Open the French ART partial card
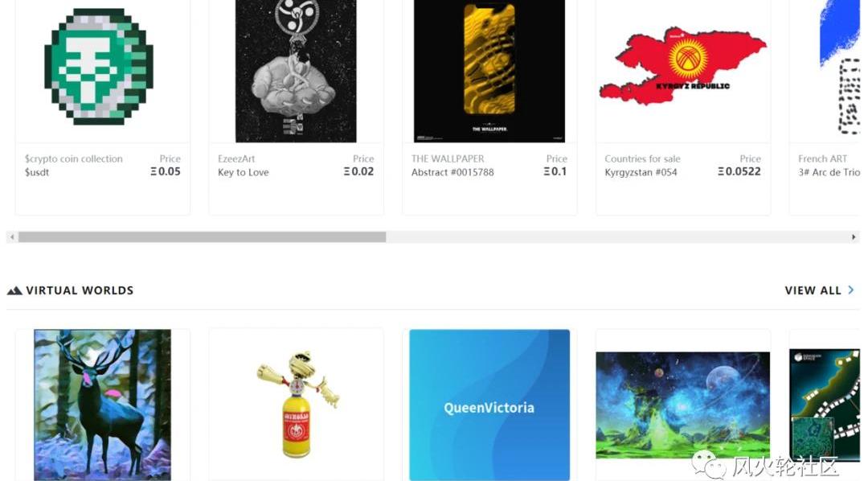The width and height of the screenshot is (868, 481). coord(825,107)
